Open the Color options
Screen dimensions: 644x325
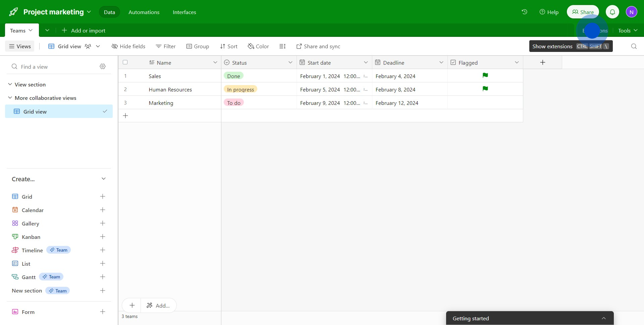(258, 46)
